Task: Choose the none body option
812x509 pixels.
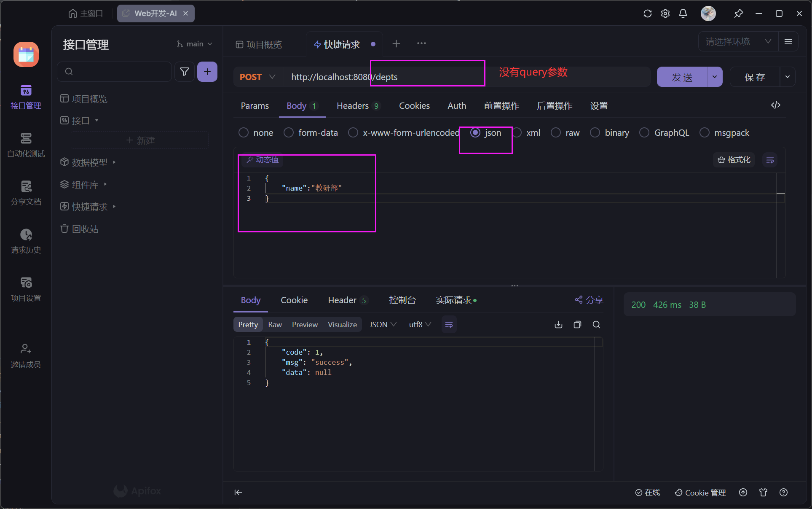Action: [244, 133]
